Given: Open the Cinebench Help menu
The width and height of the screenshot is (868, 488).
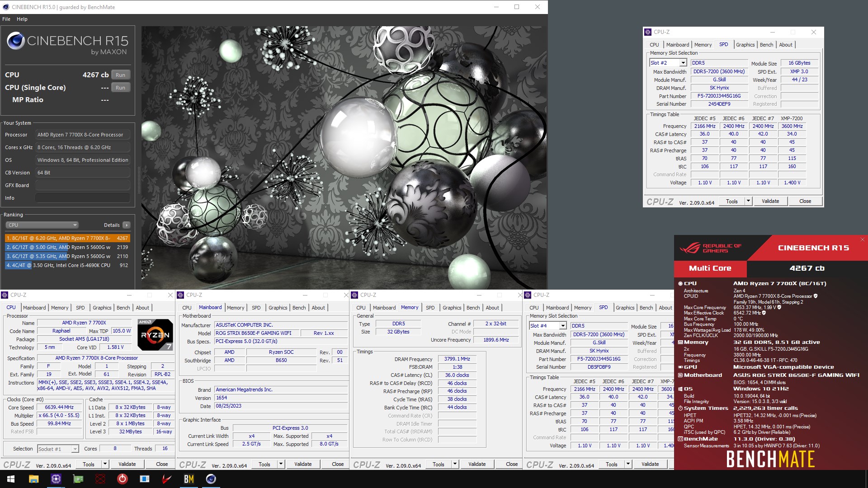Looking at the screenshot, I should click(x=22, y=19).
